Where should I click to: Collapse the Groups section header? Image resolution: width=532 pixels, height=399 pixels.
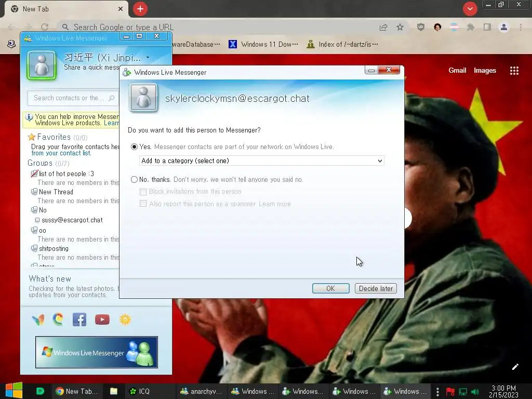(x=48, y=163)
